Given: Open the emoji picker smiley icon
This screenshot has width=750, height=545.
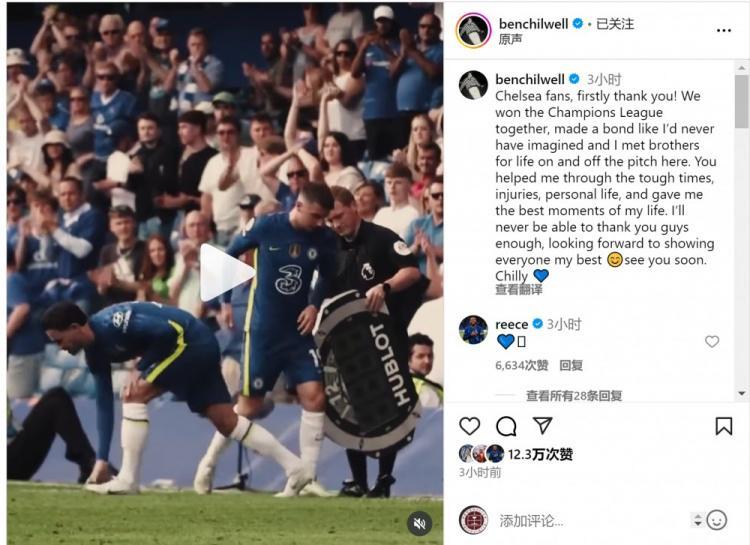Looking at the screenshot, I should tap(717, 520).
